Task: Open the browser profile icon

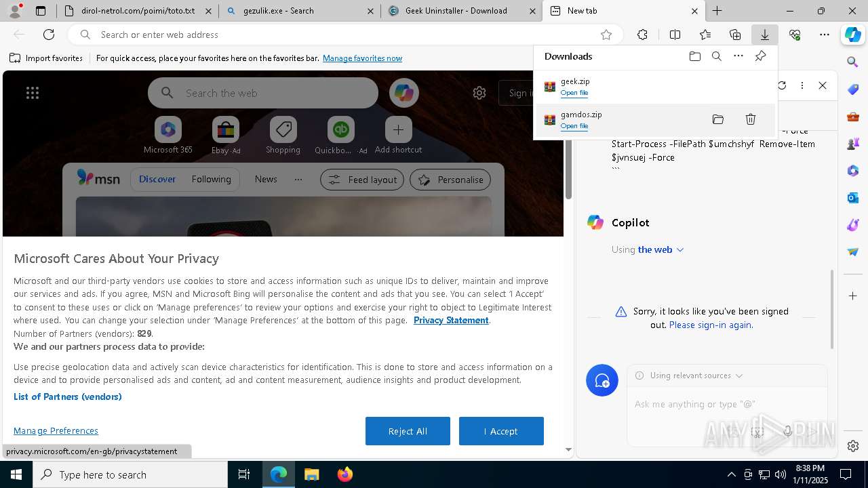Action: pos(15,11)
